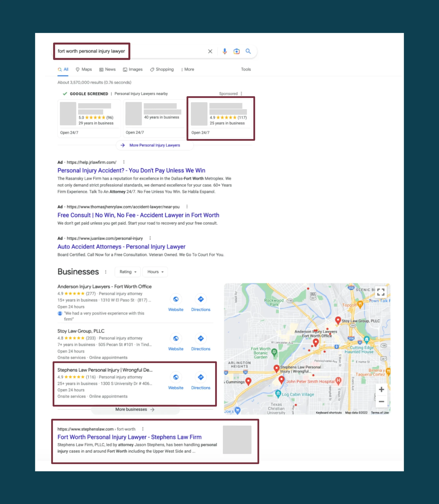Open ad options for help.jrlawfirm.com

tap(124, 162)
